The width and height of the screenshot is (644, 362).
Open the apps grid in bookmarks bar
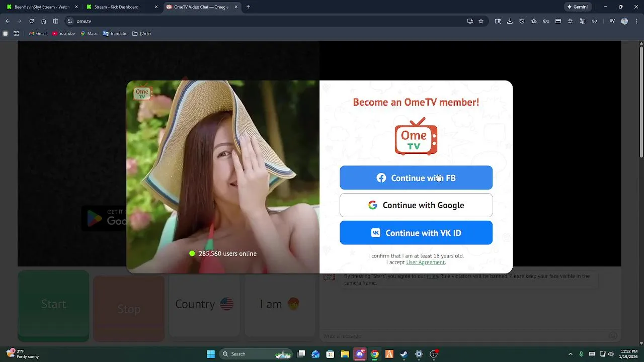[x=16, y=34]
